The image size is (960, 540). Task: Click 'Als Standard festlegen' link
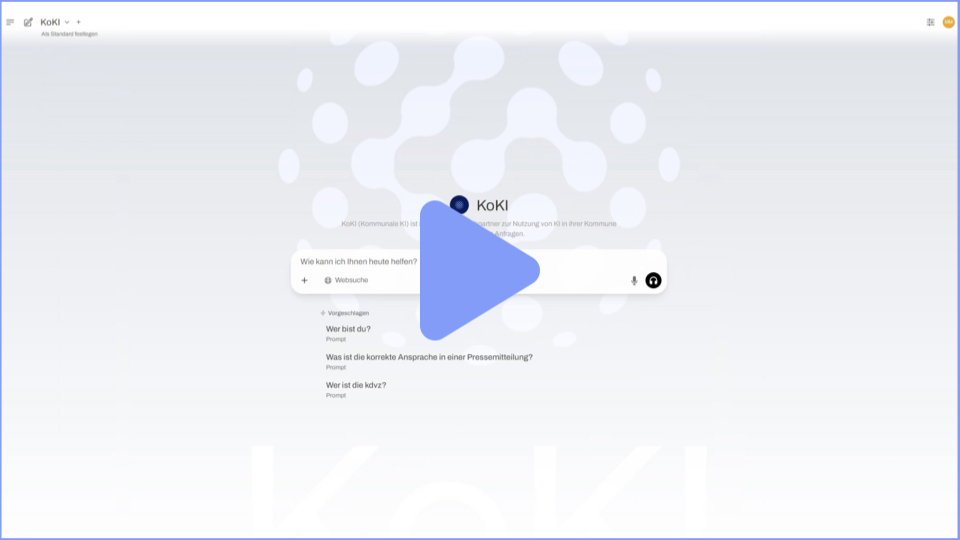69,34
